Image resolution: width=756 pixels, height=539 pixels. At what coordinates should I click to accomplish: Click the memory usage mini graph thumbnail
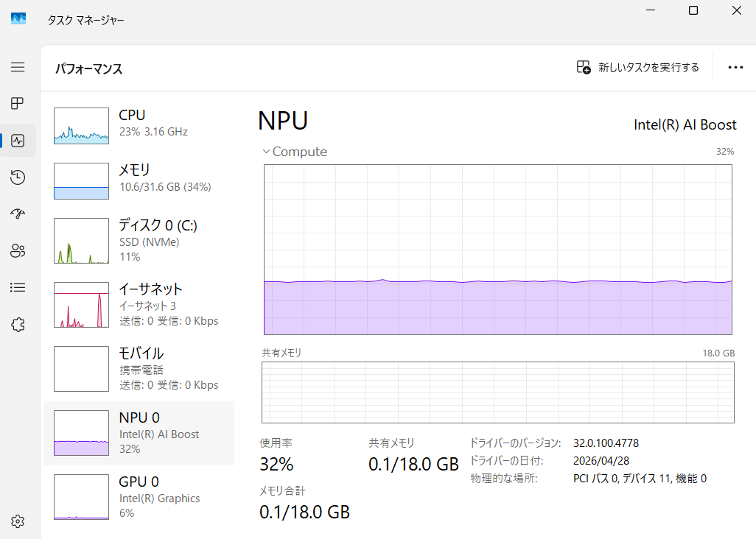click(82, 181)
